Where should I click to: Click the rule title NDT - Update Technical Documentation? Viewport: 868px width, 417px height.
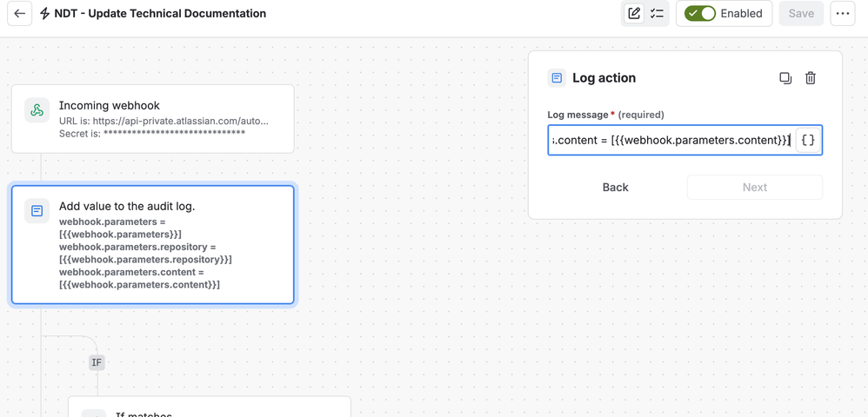[x=160, y=13]
